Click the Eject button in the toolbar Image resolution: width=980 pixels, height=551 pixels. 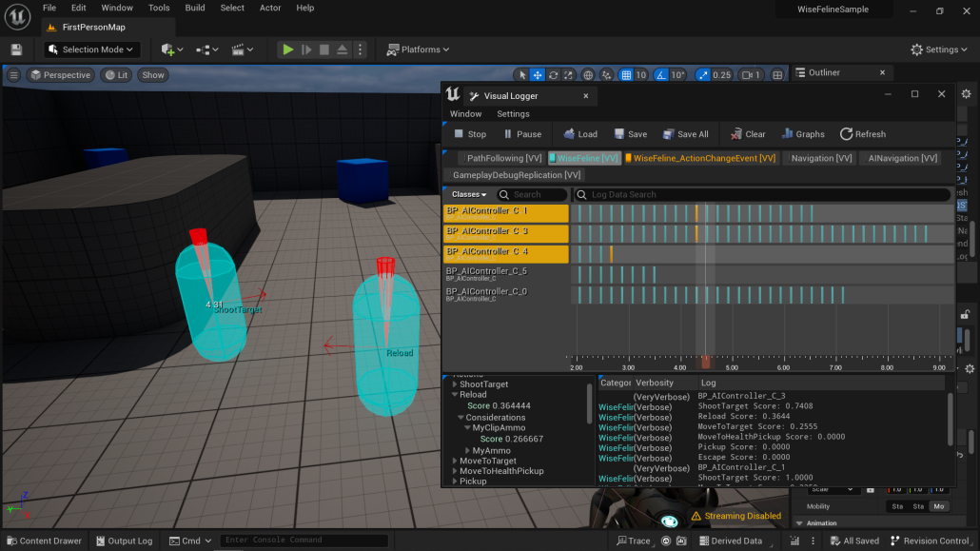point(342,49)
